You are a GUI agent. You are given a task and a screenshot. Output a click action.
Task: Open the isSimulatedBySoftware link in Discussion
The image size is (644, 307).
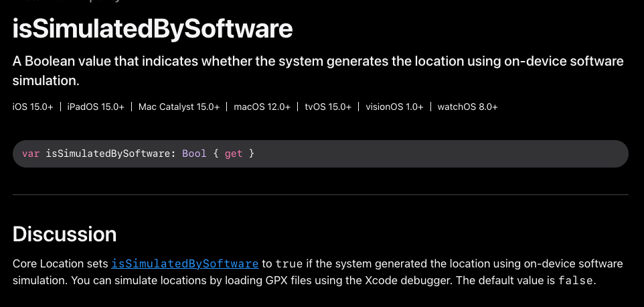tap(185, 263)
